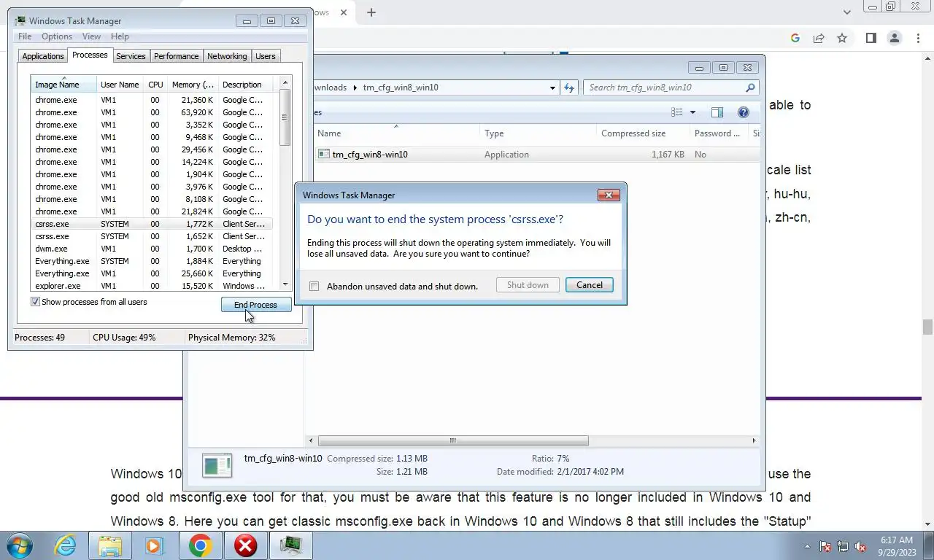This screenshot has height=560, width=934.
Task: Open Windows Media Player taskbar icon
Action: point(154,545)
